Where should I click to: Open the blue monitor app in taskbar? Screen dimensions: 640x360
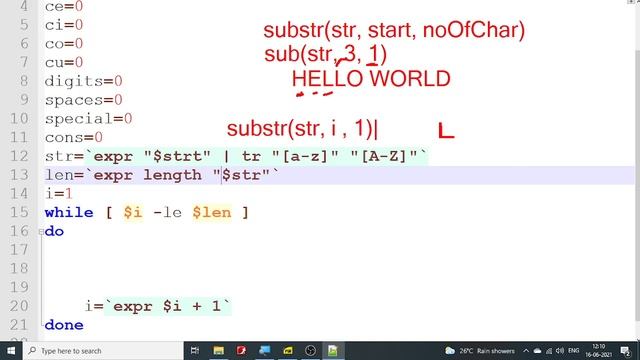(x=264, y=351)
